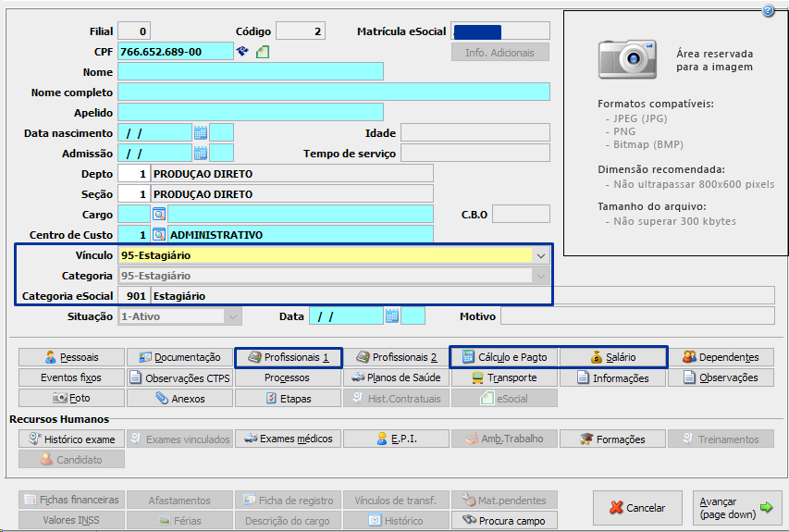Viewport: 789px width, 532px height.
Task: Open the Salário section
Action: point(613,357)
